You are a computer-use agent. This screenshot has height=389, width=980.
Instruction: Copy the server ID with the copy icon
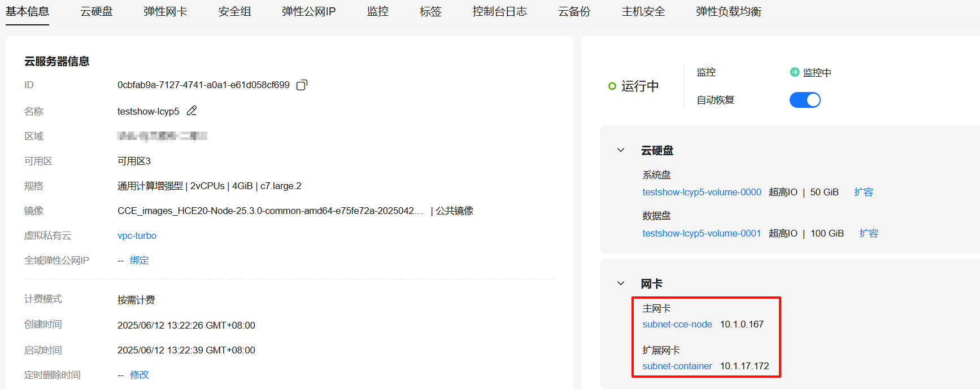302,85
